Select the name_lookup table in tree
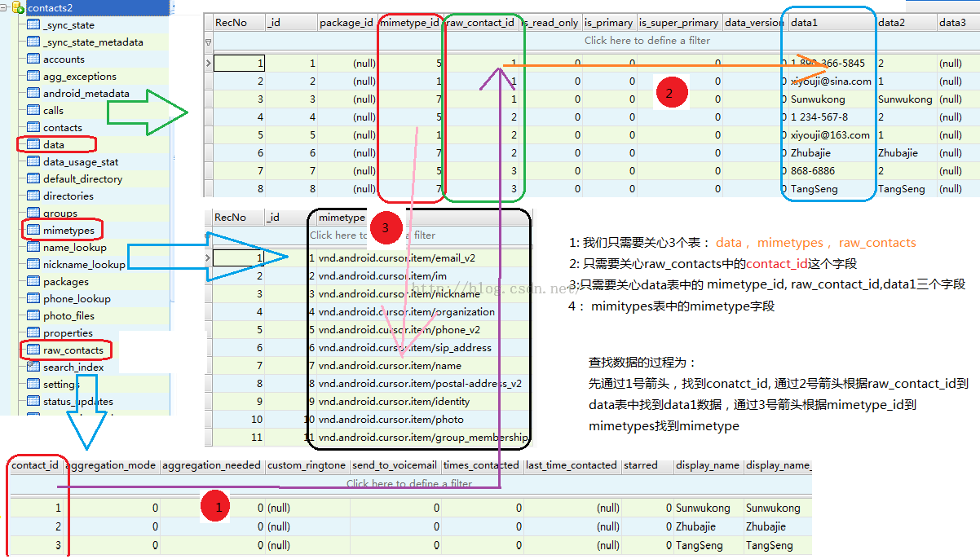The width and height of the screenshot is (980, 559). pos(74,248)
